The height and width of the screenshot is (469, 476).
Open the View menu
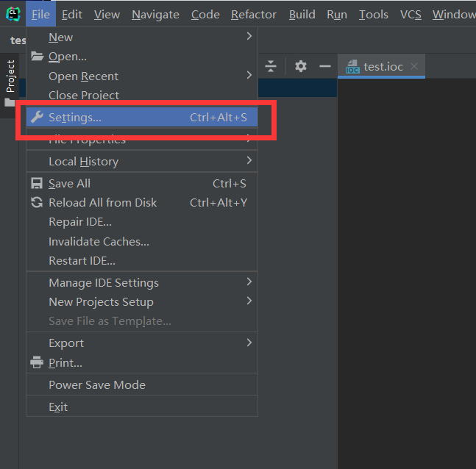point(107,14)
